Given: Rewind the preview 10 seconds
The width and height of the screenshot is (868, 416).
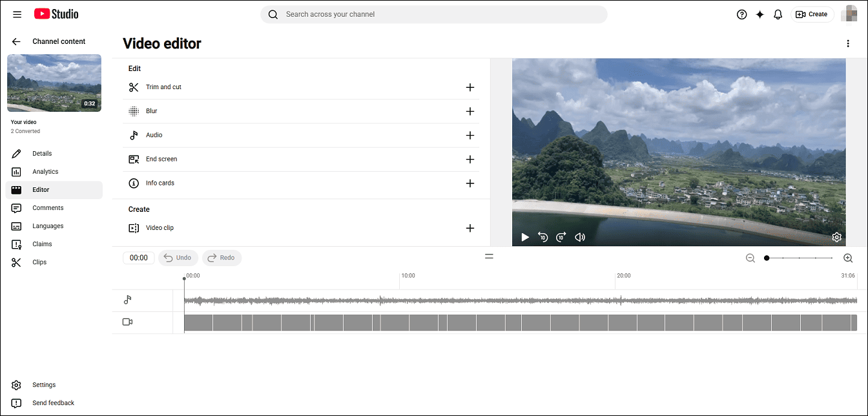Looking at the screenshot, I should coord(543,237).
